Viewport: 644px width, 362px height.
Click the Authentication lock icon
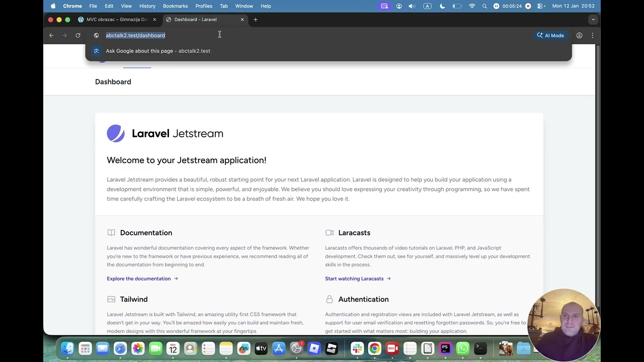(330, 299)
